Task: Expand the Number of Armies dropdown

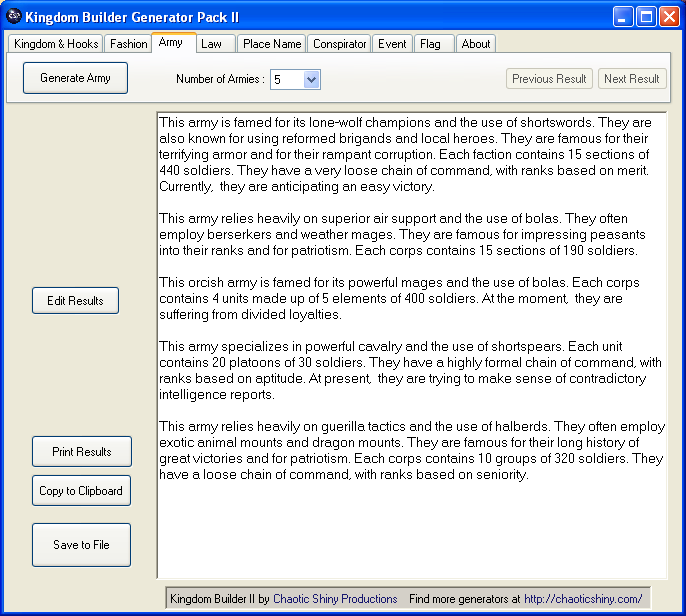Action: click(x=311, y=80)
